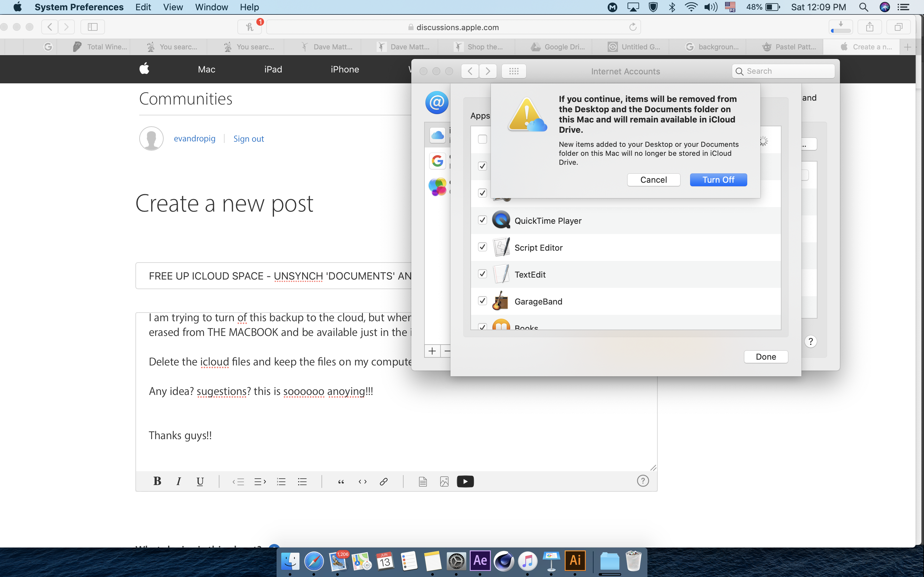Viewport: 924px width, 577px height.
Task: Open the show-all grid icon in System Preferences
Action: (x=514, y=71)
